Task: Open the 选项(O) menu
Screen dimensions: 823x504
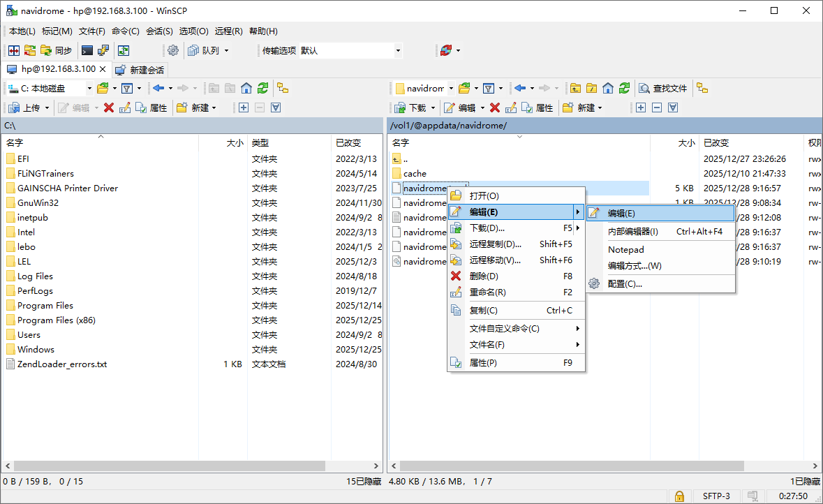Action: (x=193, y=31)
